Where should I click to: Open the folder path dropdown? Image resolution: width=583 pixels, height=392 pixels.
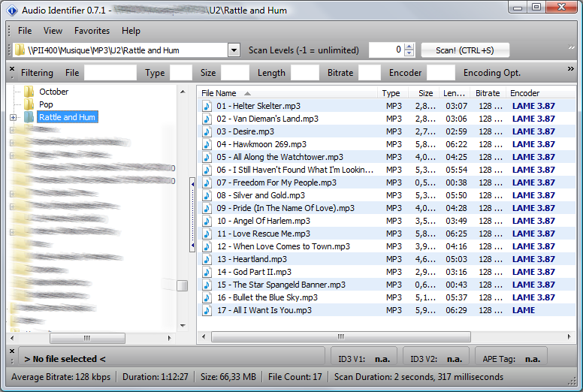coord(234,50)
